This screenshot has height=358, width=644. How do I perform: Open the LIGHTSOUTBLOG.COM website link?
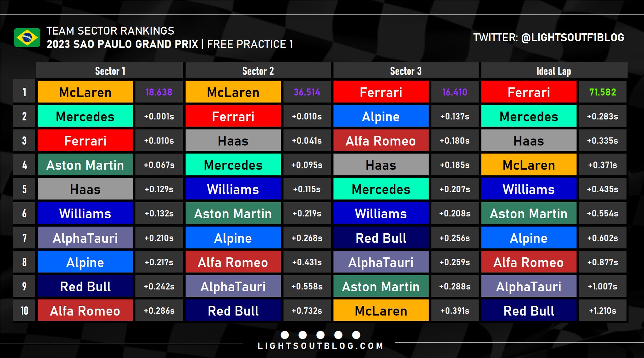pyautogui.click(x=320, y=346)
